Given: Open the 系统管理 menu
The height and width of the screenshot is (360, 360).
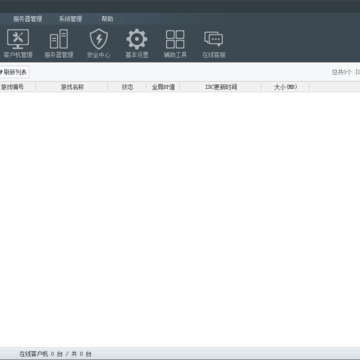Looking at the screenshot, I should [x=70, y=19].
